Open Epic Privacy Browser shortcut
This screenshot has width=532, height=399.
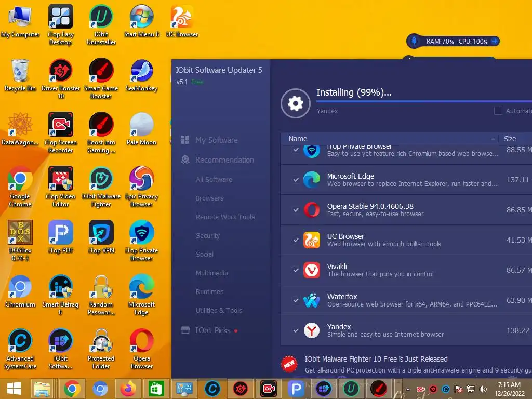pyautogui.click(x=141, y=187)
